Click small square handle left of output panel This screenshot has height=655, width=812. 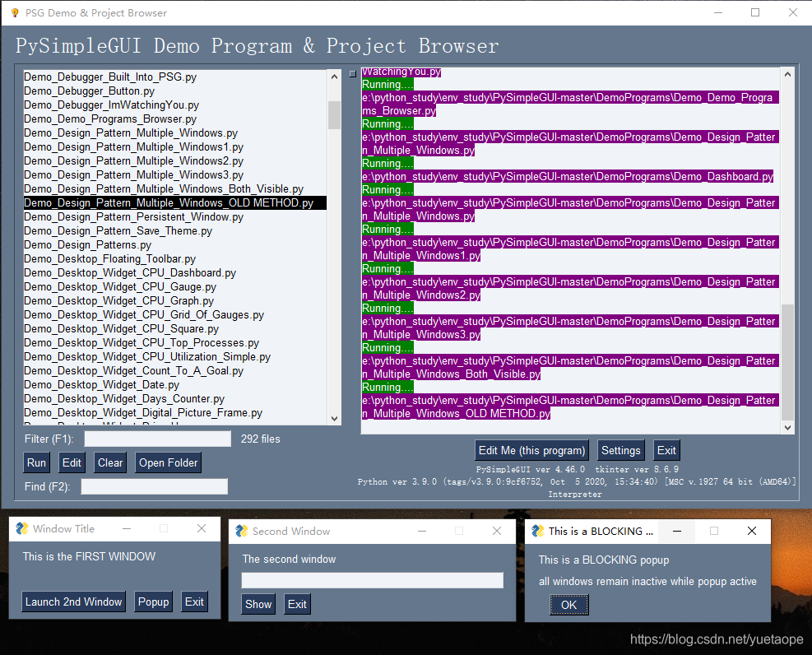coord(353,74)
